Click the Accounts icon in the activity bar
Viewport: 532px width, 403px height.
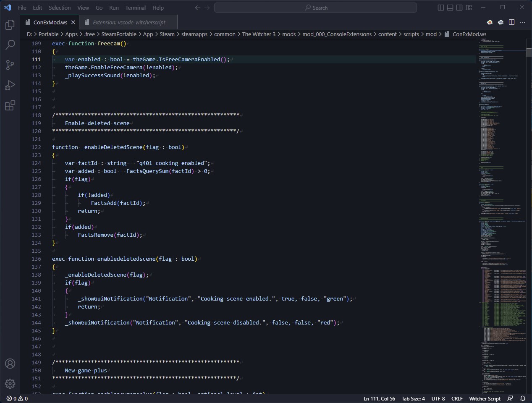[x=10, y=364]
